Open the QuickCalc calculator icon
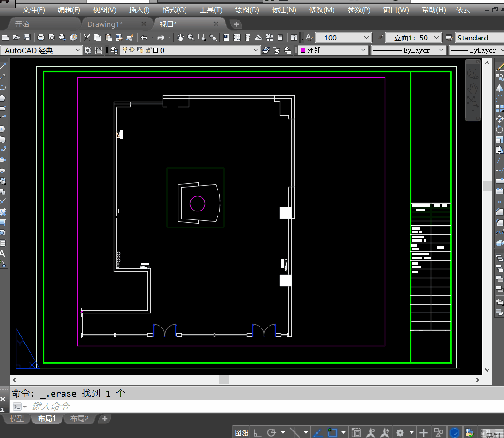The width and height of the screenshot is (504, 438). click(x=280, y=38)
